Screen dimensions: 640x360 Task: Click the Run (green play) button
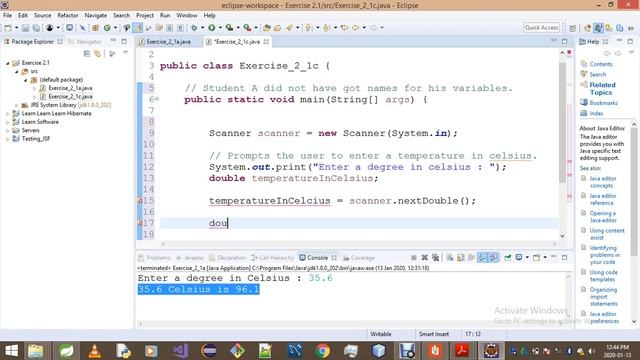click(x=211, y=28)
